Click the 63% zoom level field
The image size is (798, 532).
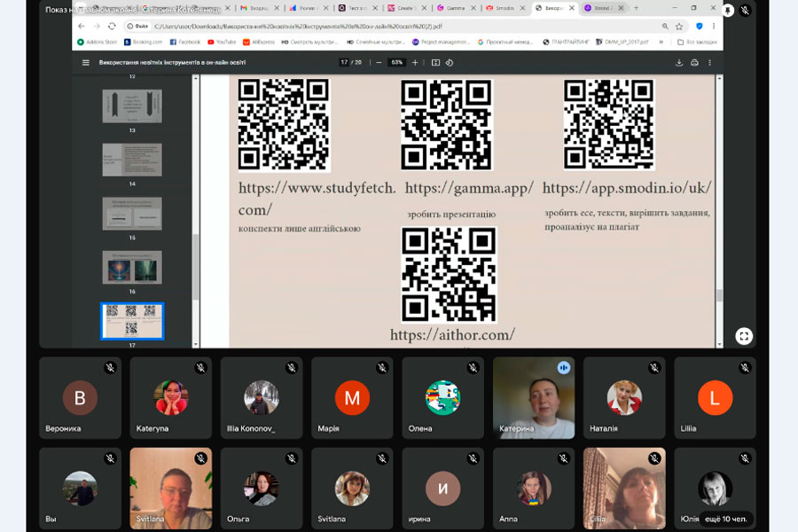tap(396, 63)
